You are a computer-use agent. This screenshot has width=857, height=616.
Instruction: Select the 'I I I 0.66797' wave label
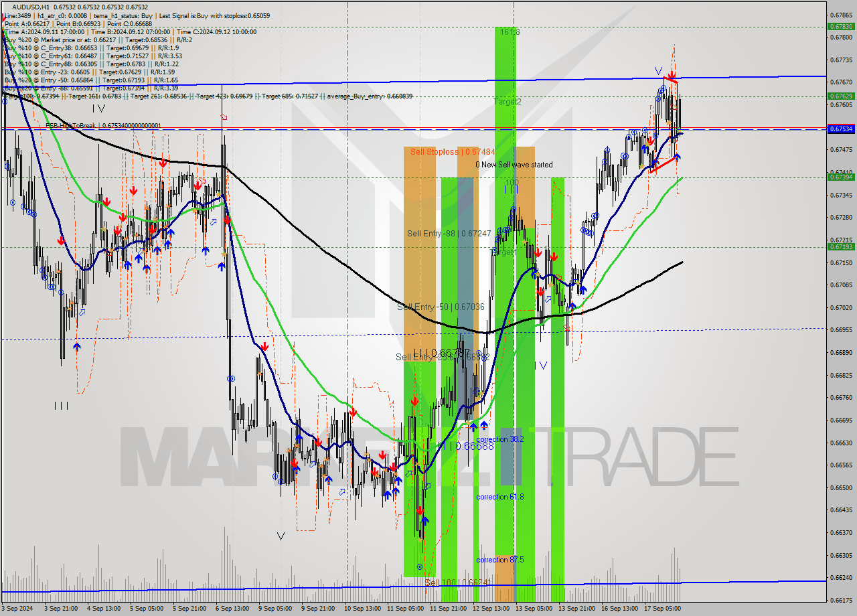click(x=441, y=353)
